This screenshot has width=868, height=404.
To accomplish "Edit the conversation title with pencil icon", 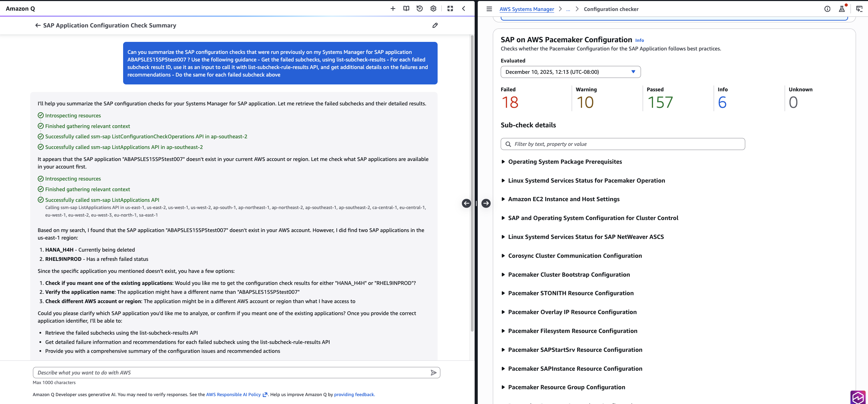I will [435, 25].
